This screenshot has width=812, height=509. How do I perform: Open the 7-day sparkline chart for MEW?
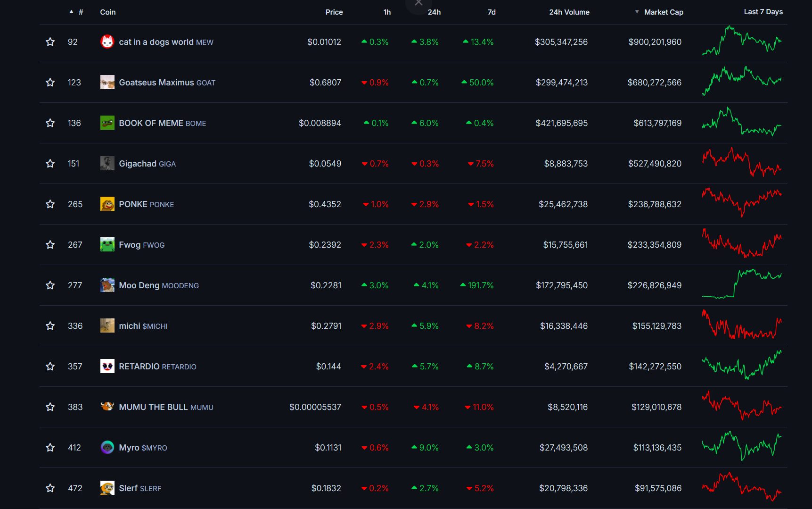point(742,41)
